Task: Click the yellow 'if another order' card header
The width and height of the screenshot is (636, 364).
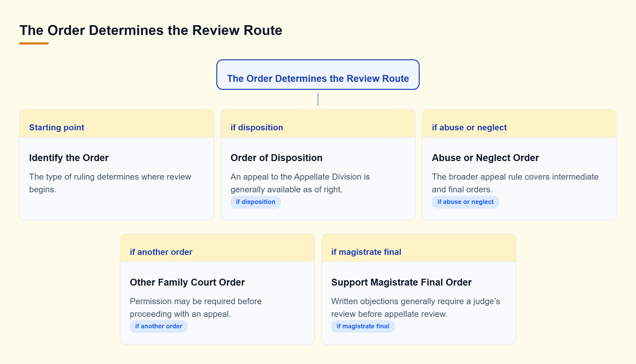Action: 217,248
